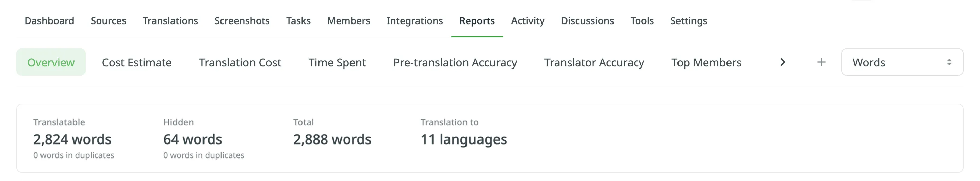Open the Dashboard tab

[49, 20]
